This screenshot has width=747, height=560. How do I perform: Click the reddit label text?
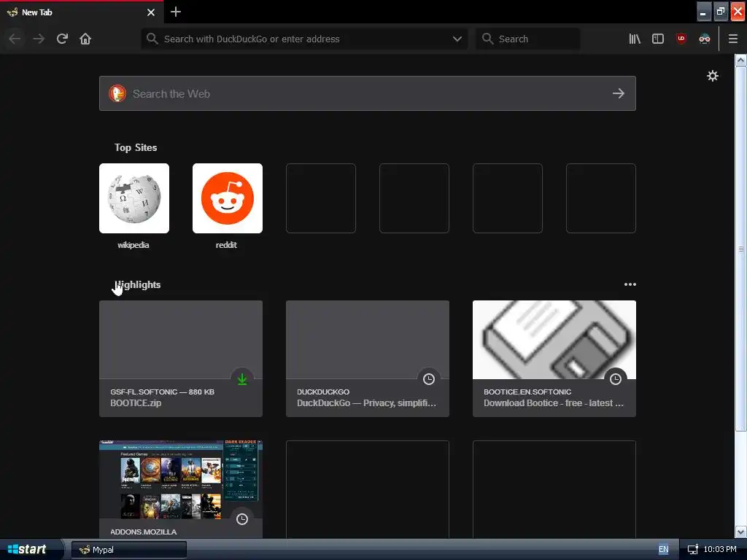click(226, 245)
